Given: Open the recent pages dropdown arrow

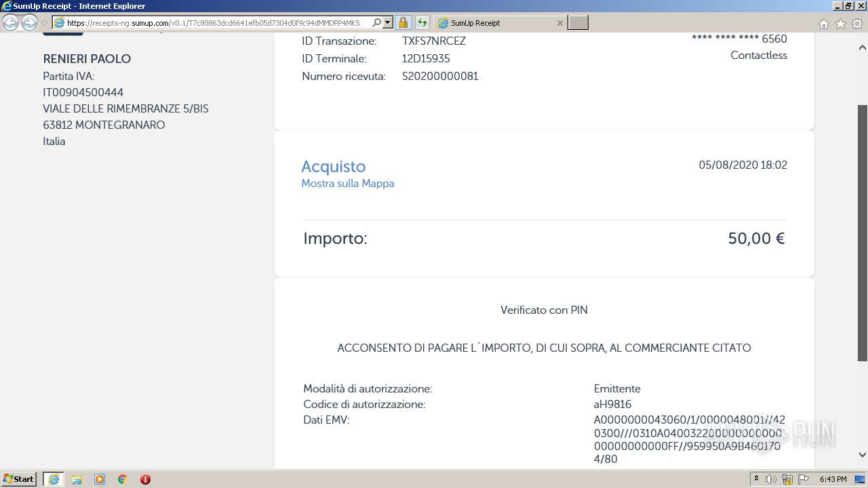Looking at the screenshot, I should click(45, 23).
